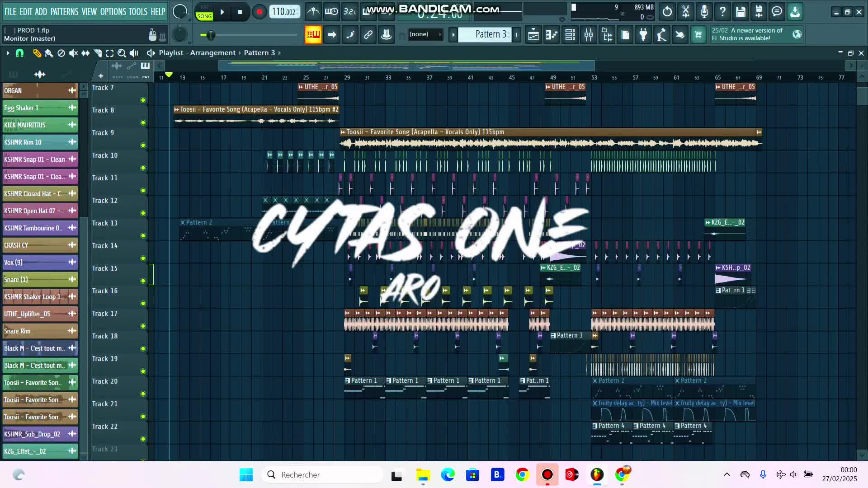
Task: Mute Track 13 using its green dot
Action: coord(143,235)
